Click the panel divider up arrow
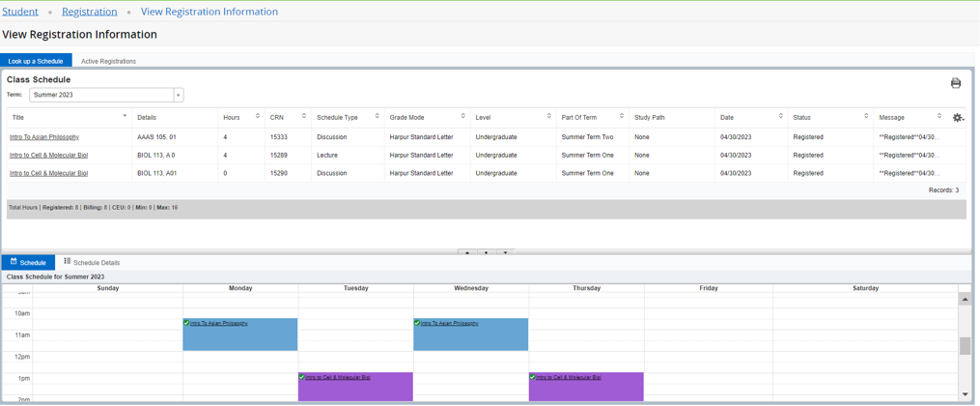Screen dimensions: 980x406 point(467,253)
